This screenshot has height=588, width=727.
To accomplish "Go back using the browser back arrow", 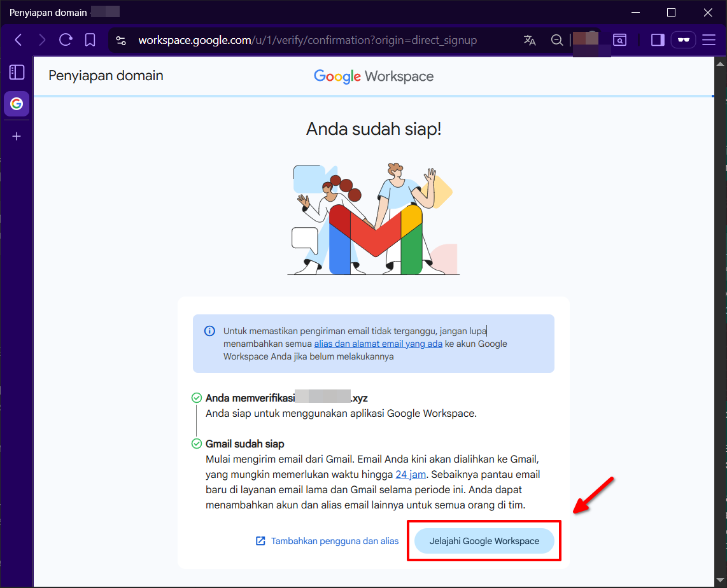I will (x=18, y=40).
